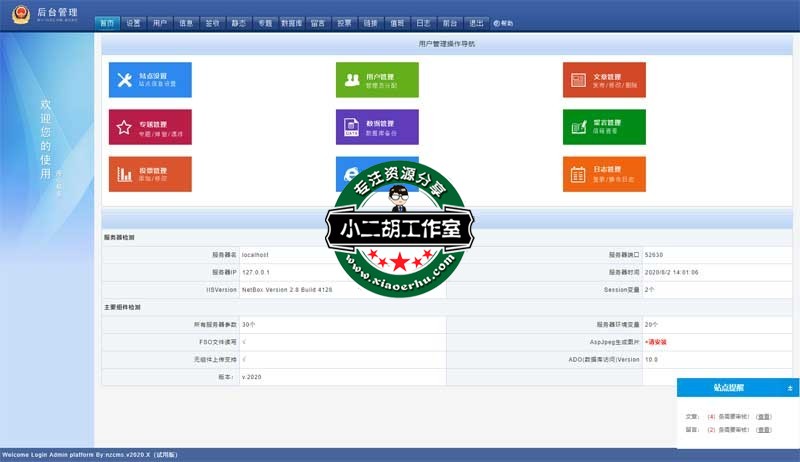Switch to the 首页 tab
Screen dimensions: 800x462
pos(108,23)
